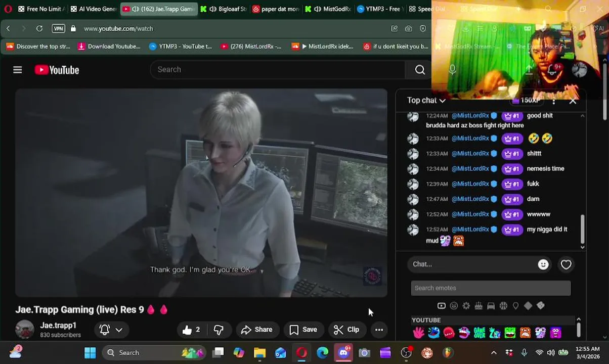Screen dimensions: 609x364
Task: Toggle the VPN badge in address bar
Action: pos(58,29)
